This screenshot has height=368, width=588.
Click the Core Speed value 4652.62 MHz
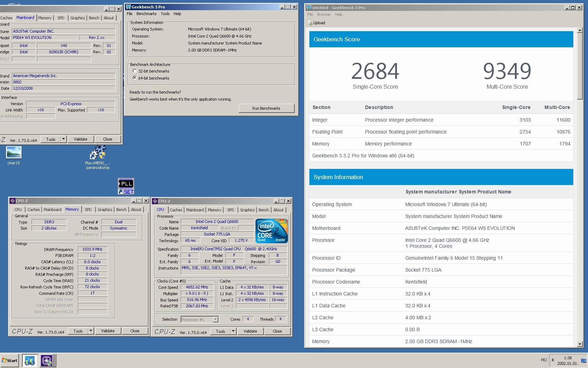coord(197,287)
